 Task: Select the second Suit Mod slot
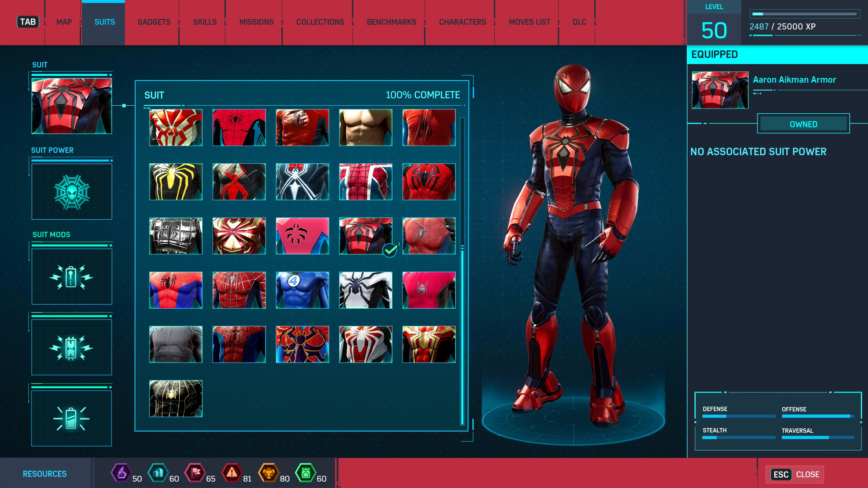tap(72, 347)
